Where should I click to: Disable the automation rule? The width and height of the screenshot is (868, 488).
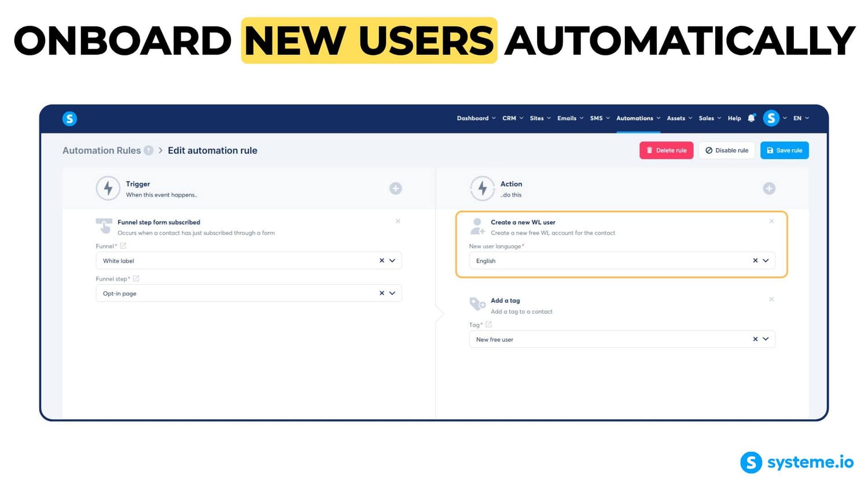click(x=727, y=150)
